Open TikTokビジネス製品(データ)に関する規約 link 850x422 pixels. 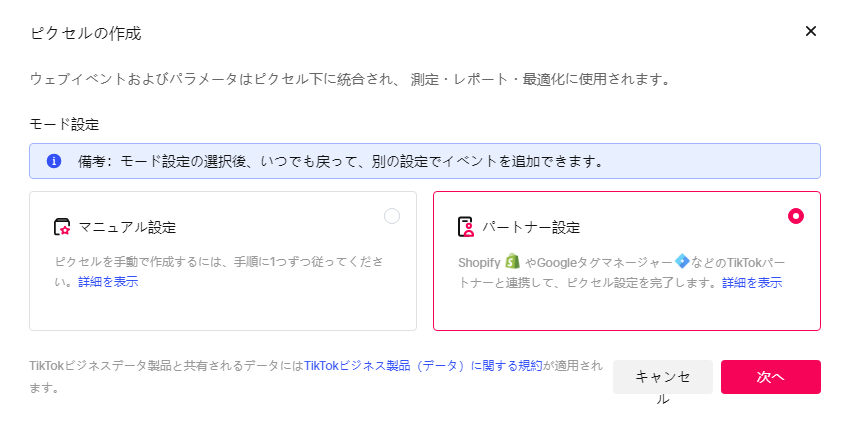click(x=423, y=366)
